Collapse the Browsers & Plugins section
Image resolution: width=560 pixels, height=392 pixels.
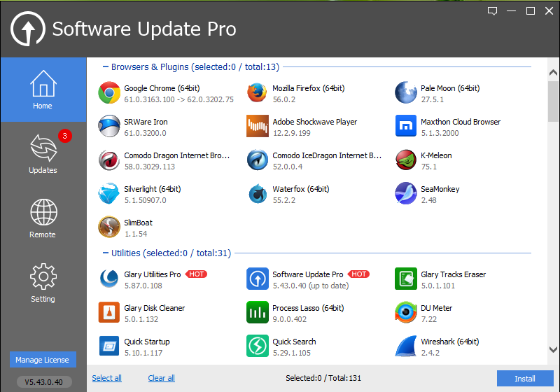(x=106, y=66)
